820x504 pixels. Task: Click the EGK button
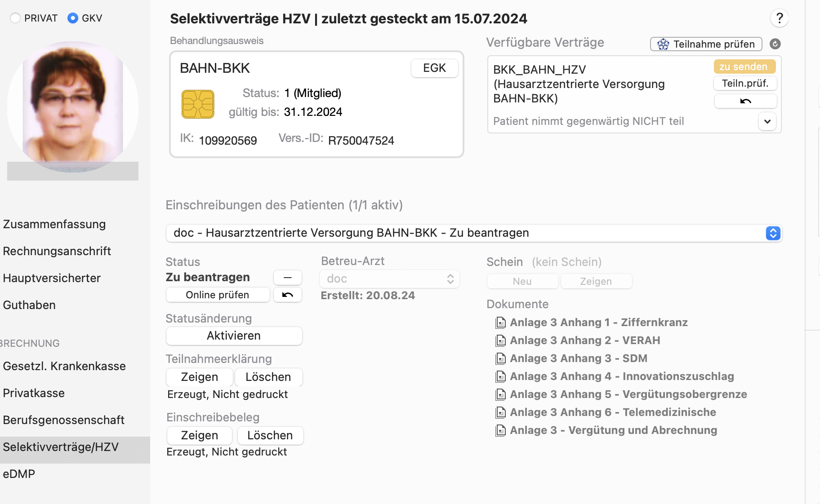coord(434,68)
